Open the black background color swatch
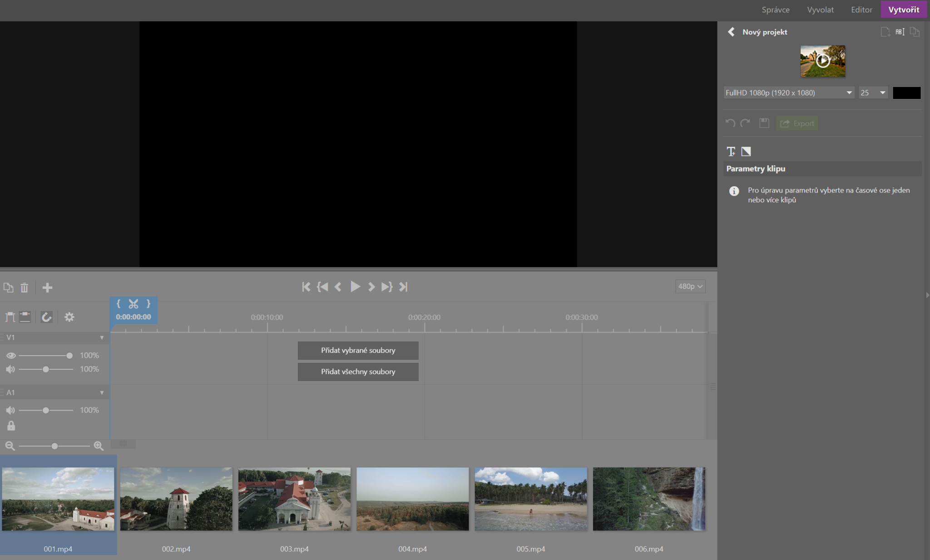Screen dimensions: 930x560 pyautogui.click(x=906, y=93)
